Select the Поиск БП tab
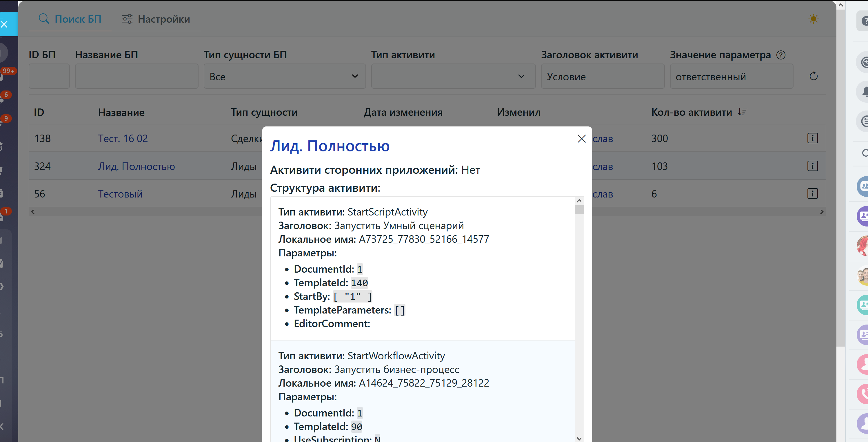Screen dimensions: 868x442 click(x=70, y=19)
